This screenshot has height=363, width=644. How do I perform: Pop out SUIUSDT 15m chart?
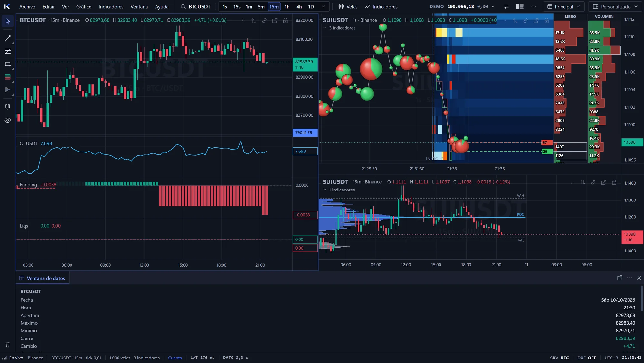[x=604, y=182]
